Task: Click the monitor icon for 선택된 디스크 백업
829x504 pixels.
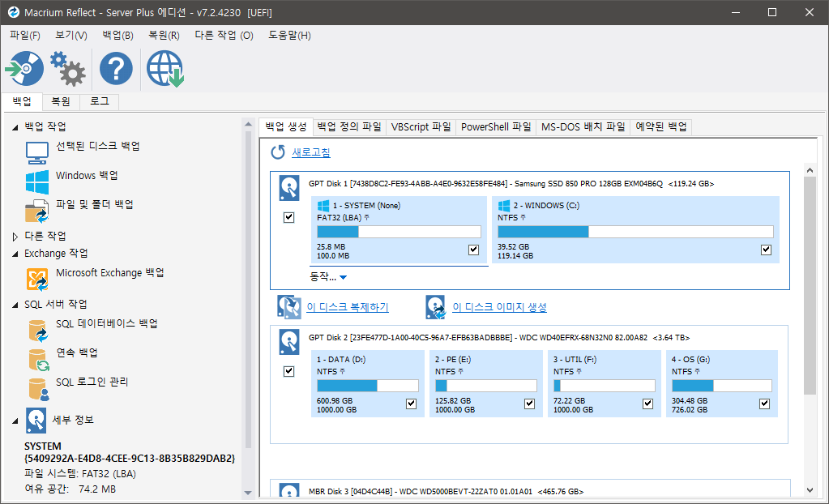Action: (37, 152)
